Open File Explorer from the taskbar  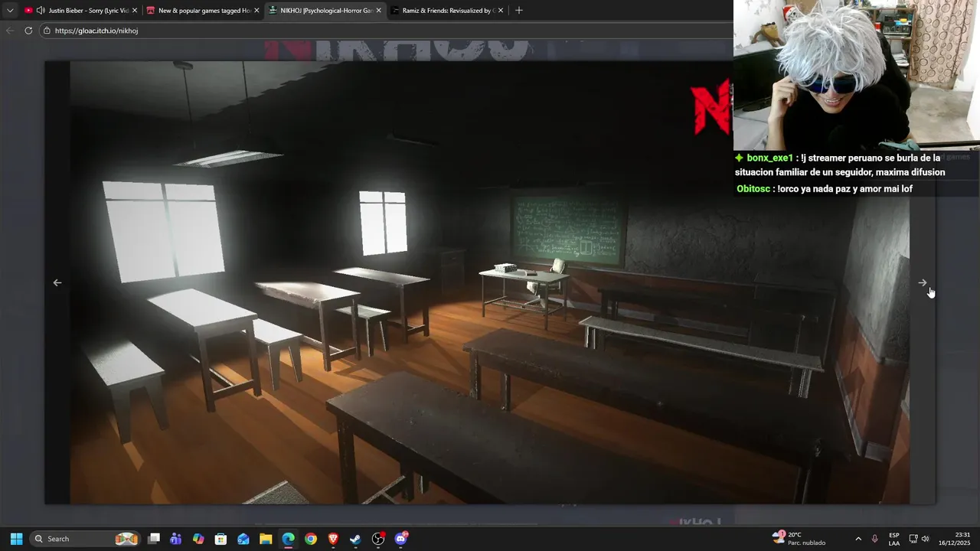(x=266, y=539)
